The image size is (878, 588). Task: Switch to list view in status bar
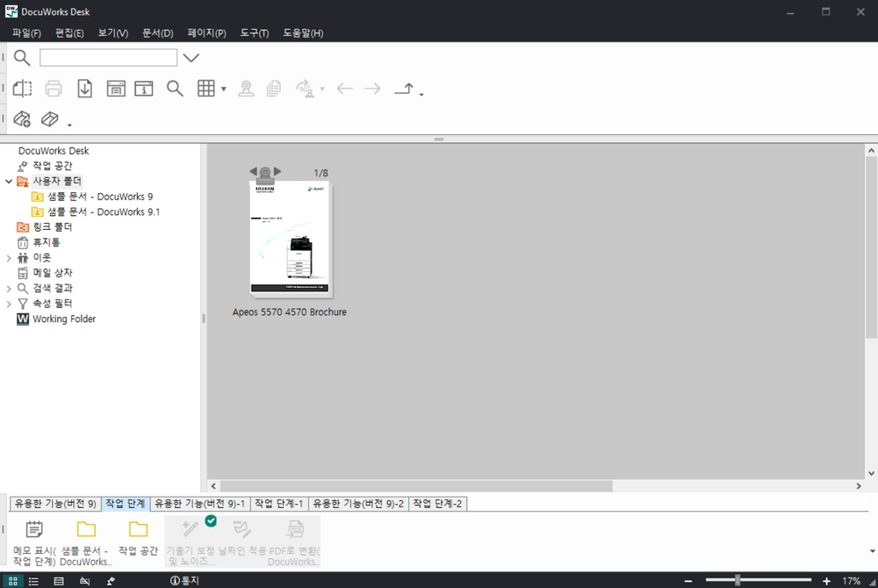pyautogui.click(x=34, y=581)
